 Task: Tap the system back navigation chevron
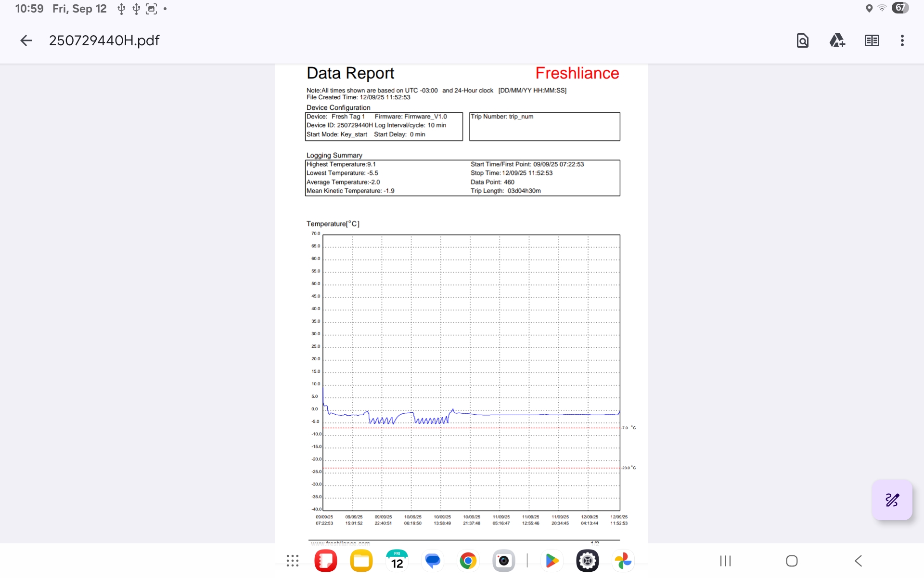click(858, 561)
